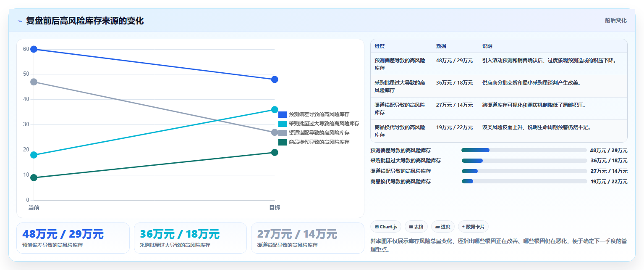Viewport: 644px width, 270px height.
Task: Click table cell 渠道错配导致的高风险库存
Action: [400, 109]
